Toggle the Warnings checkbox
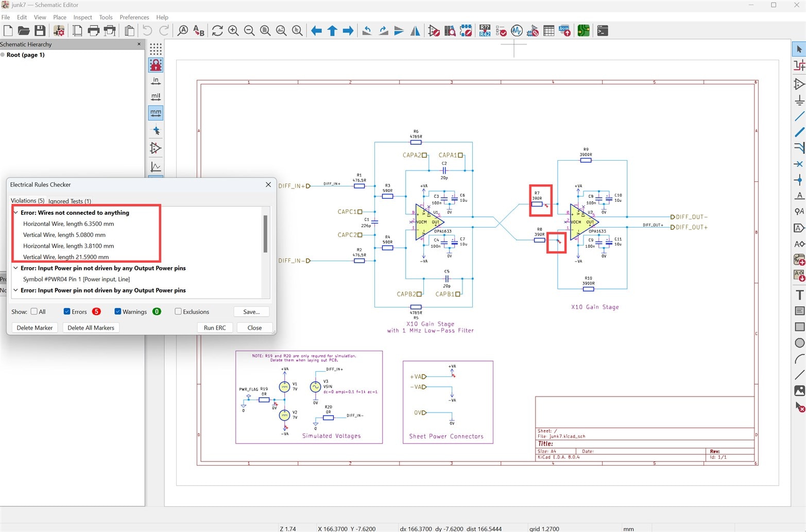Viewport: 806px width, 532px height. click(x=118, y=312)
